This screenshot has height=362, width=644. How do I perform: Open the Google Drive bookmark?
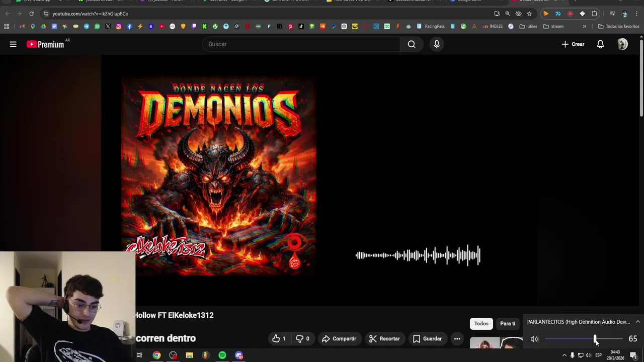[43, 26]
